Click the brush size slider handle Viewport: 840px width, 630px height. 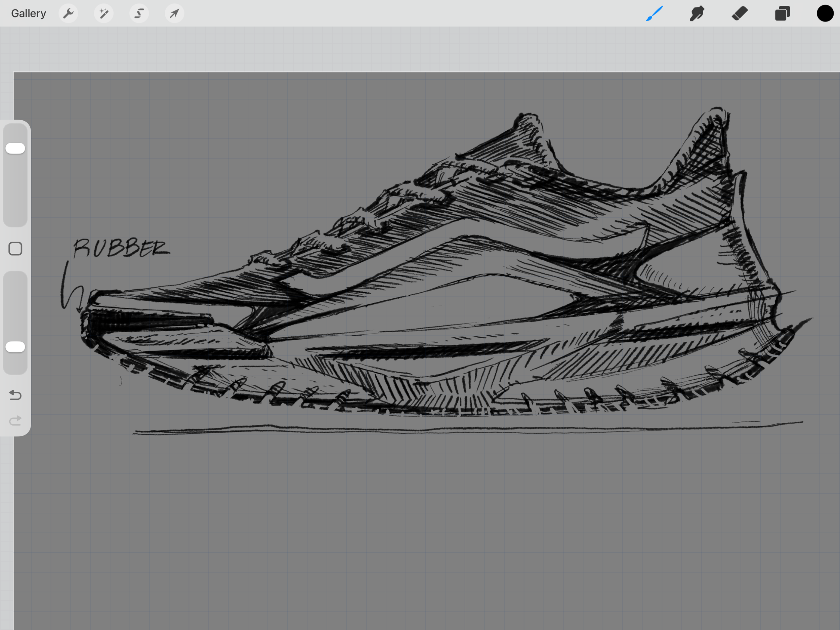[15, 149]
